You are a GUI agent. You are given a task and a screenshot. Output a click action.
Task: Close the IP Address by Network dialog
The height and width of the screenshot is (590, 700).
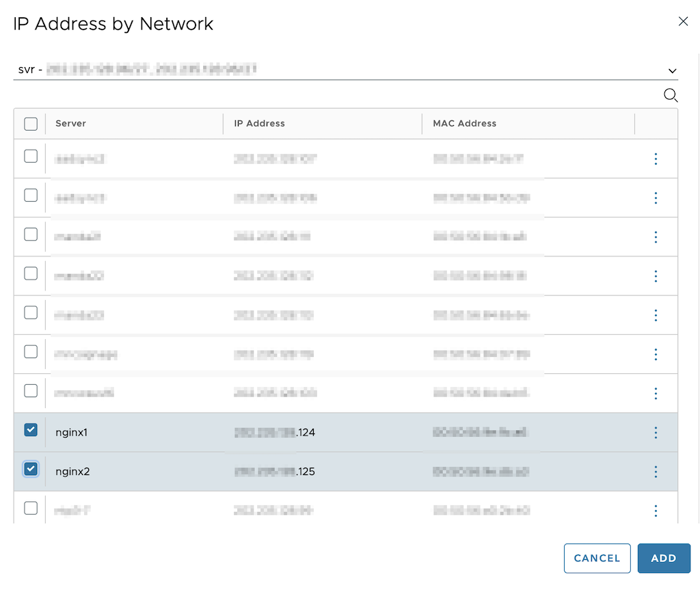pyautogui.click(x=683, y=21)
